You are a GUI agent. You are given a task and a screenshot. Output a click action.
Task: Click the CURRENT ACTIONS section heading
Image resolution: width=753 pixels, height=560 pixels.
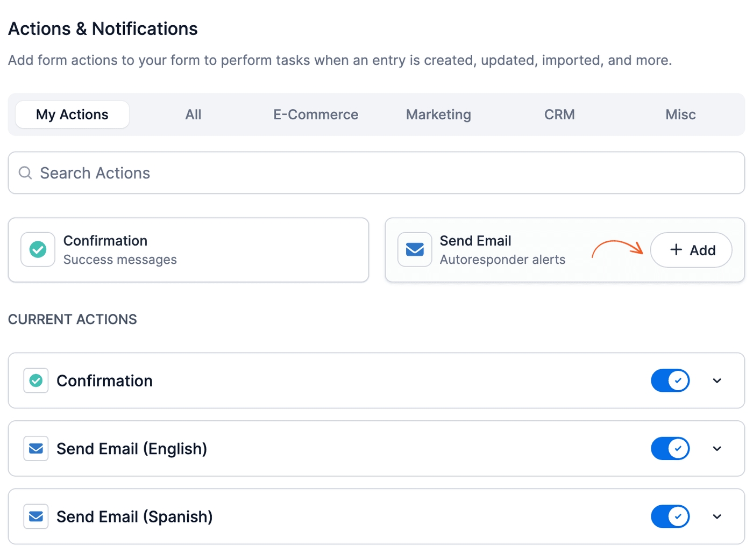pyautogui.click(x=73, y=319)
